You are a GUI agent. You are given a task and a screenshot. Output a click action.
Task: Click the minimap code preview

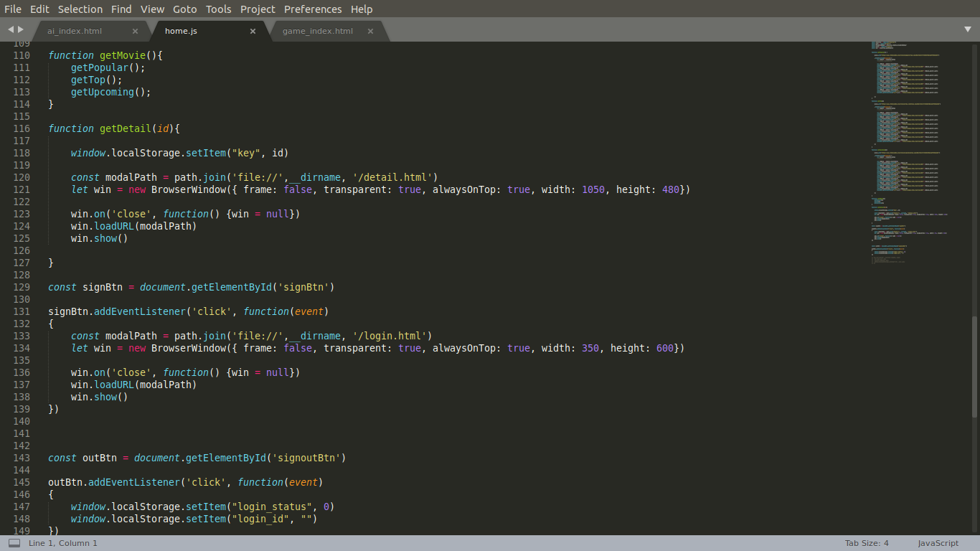click(910, 152)
